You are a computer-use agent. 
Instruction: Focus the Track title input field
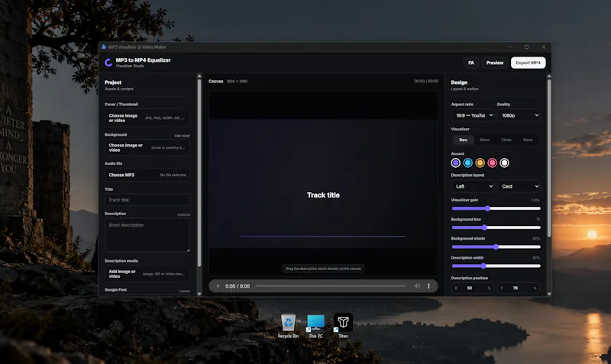point(147,200)
